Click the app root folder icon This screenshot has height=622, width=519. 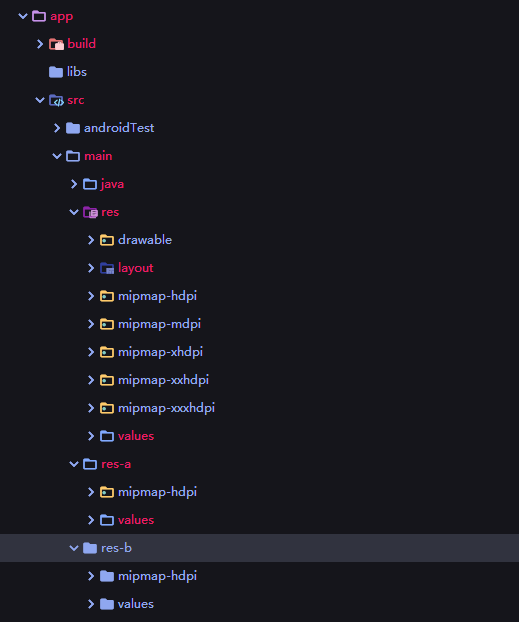tap(39, 16)
